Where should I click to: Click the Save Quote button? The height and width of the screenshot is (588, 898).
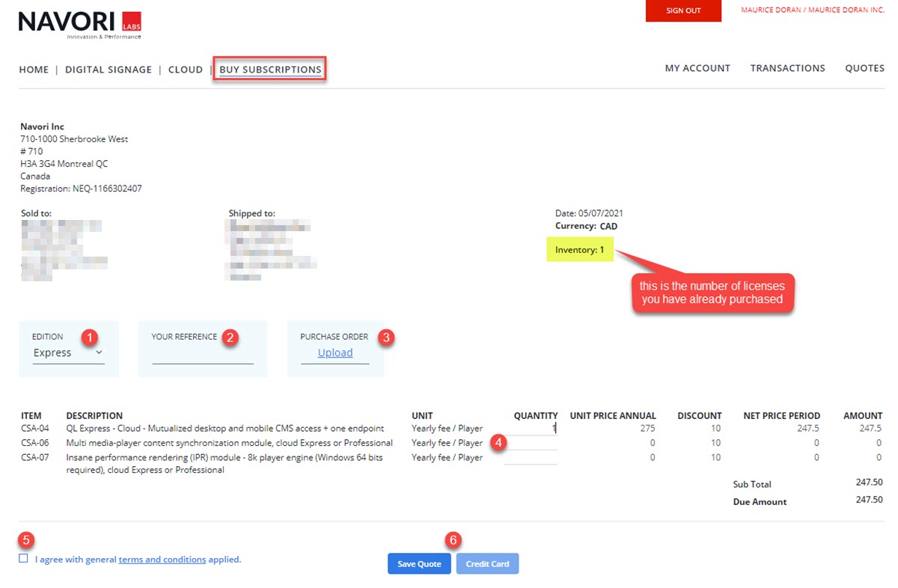(x=419, y=564)
